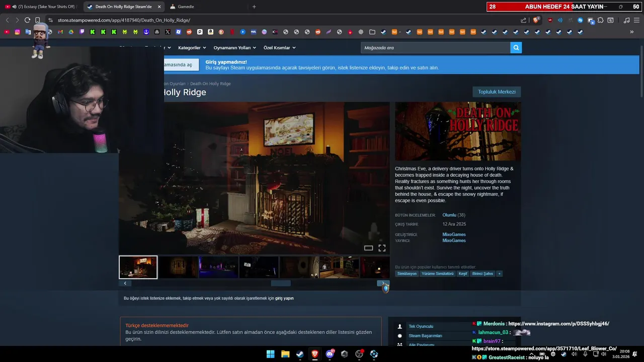The image size is (644, 362).
Task: Click the right arrow of the thumbnail strip
Action: 383,283
